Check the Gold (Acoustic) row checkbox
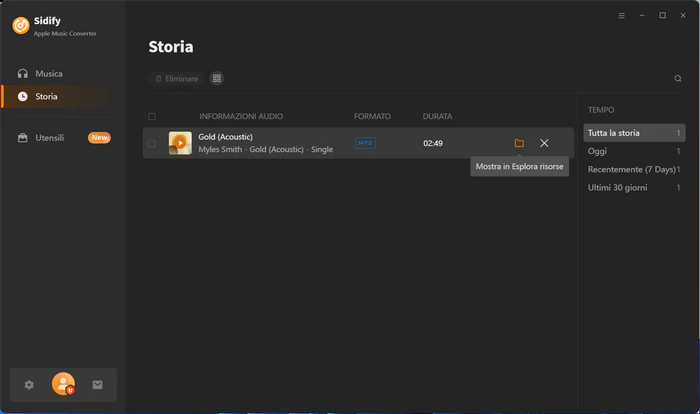Viewport: 700px width, 414px height. 152,143
